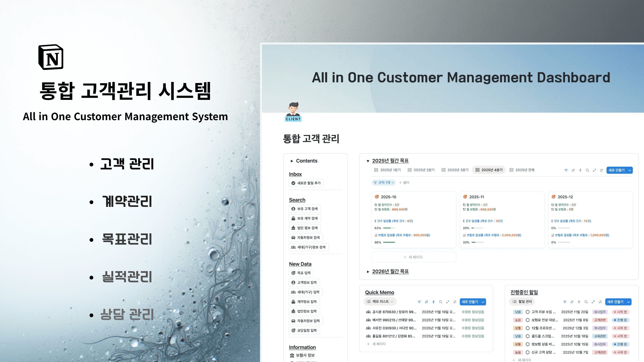Click the 고객정보 입력 button
Viewport: 644px width, 362px height.
pyautogui.click(x=304, y=283)
